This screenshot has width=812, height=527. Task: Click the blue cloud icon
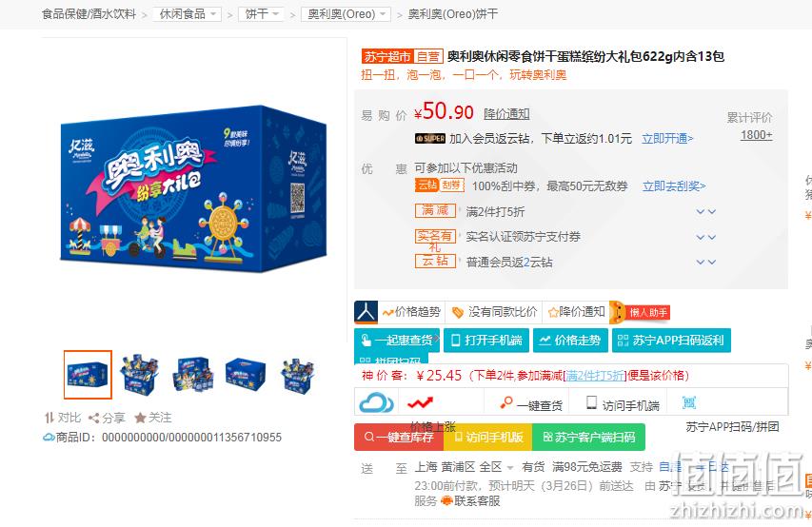point(376,402)
